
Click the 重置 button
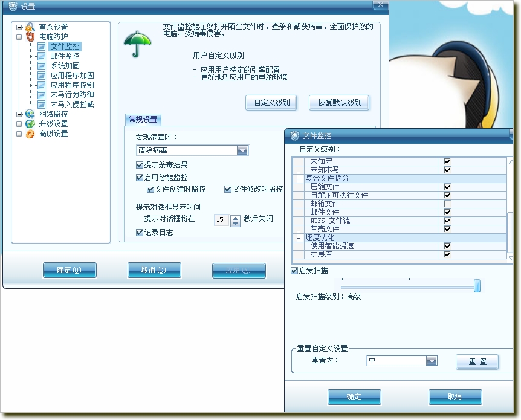tap(477, 362)
